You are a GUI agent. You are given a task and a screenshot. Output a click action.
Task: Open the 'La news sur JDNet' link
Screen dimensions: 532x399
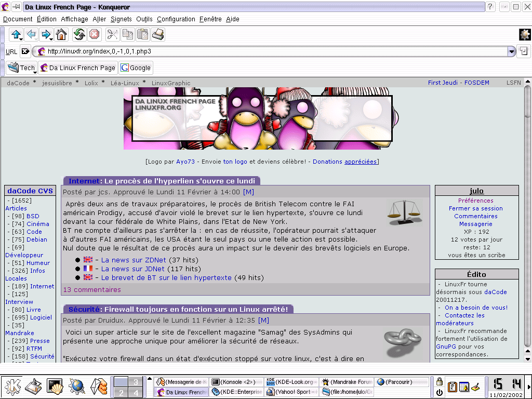point(132,269)
